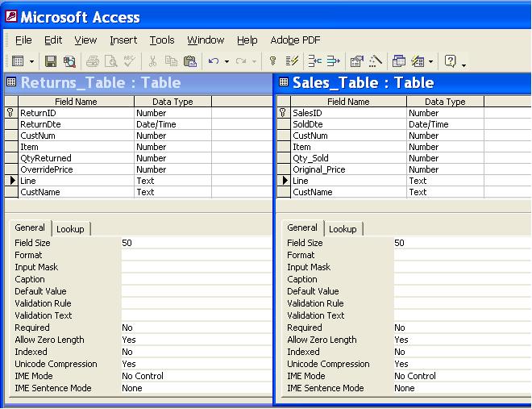This screenshot has height=409, width=532.
Task: Click the Primary Key toolbar icon
Action: click(272, 61)
